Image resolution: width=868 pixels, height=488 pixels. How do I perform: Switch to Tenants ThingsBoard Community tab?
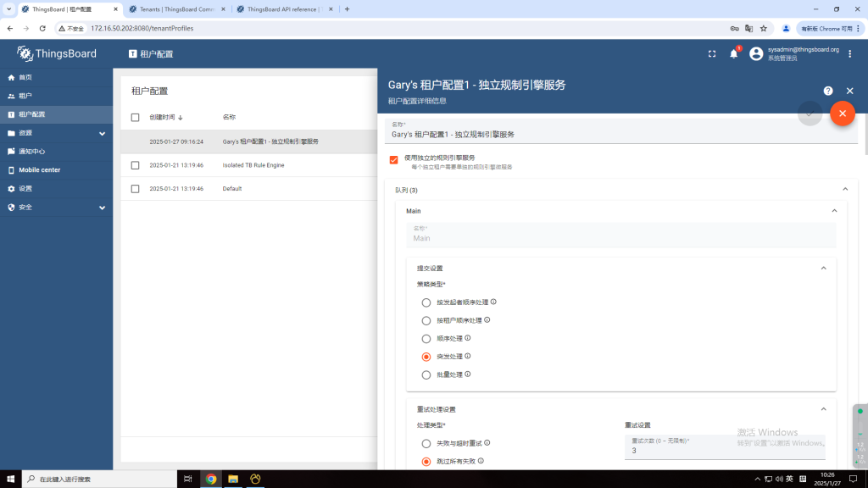(x=176, y=9)
